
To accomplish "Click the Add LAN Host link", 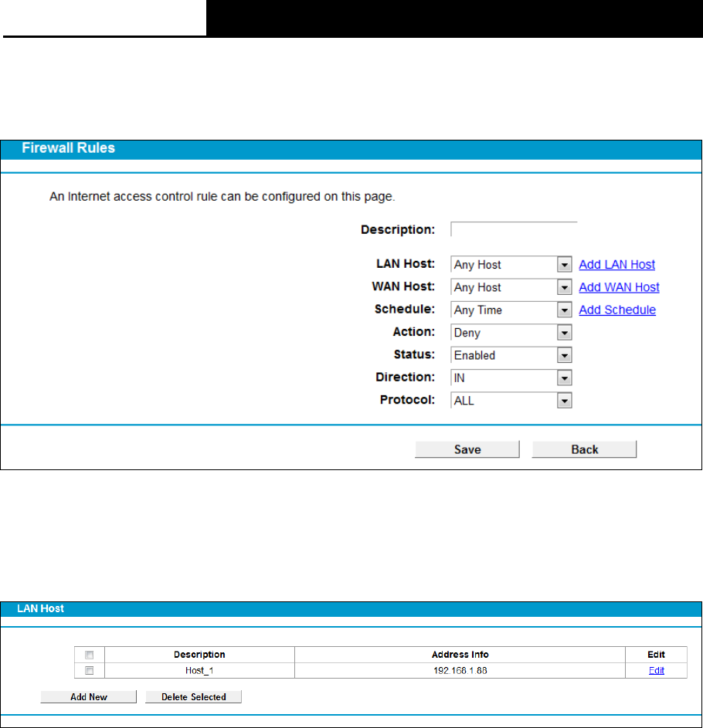I will tap(616, 265).
